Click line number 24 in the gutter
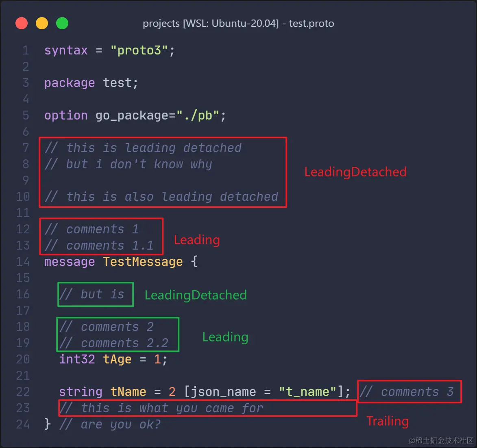The image size is (477, 448). tap(23, 424)
